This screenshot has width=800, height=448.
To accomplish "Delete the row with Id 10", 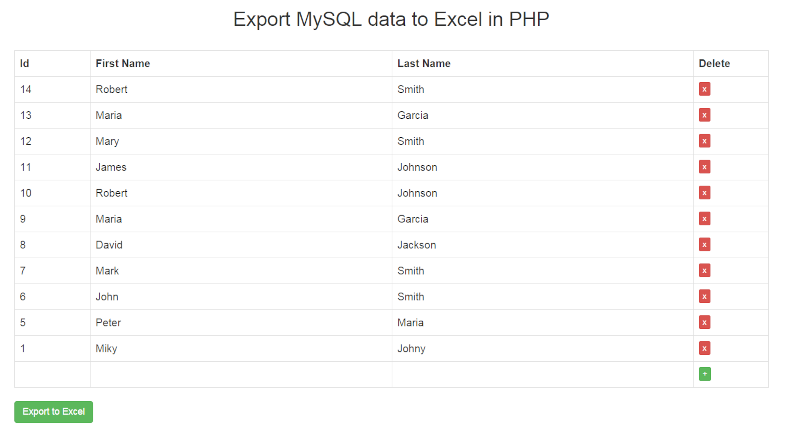I will [x=705, y=193].
